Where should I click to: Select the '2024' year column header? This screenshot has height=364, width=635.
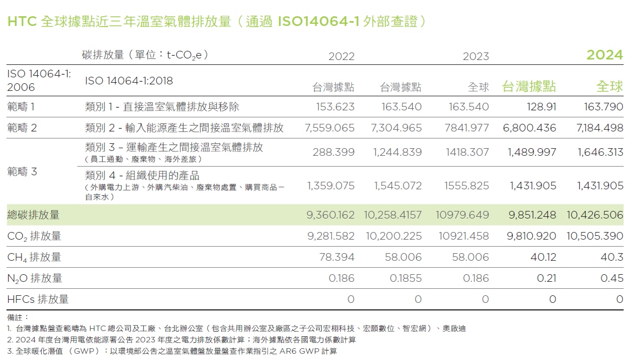point(605,55)
